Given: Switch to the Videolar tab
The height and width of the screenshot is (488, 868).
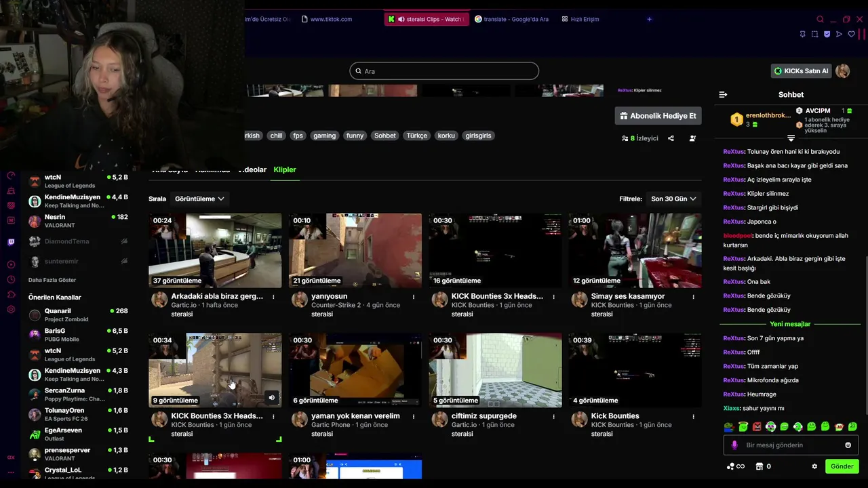Looking at the screenshot, I should [252, 169].
